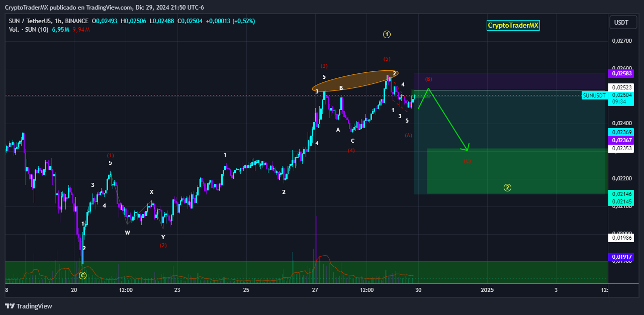Select the red (4) wave label
644x315 pixels.
[x=351, y=150]
